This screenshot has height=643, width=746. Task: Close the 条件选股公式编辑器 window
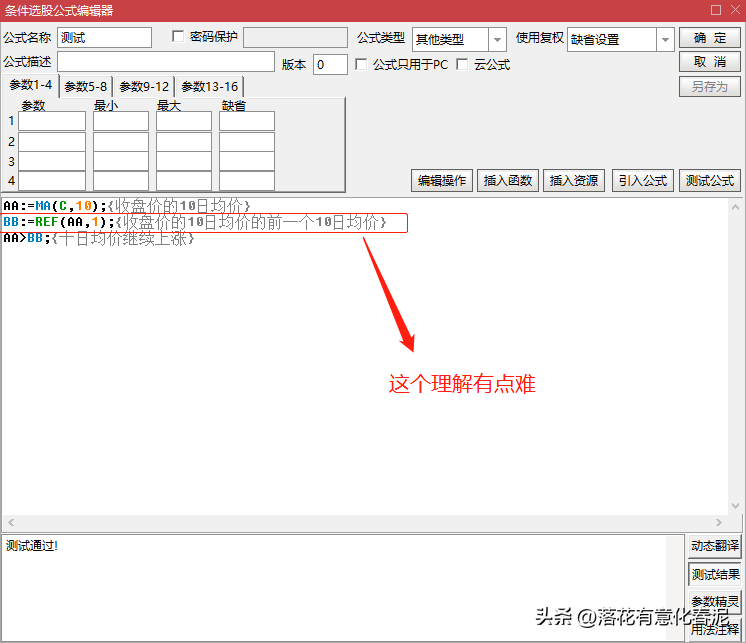pos(735,10)
